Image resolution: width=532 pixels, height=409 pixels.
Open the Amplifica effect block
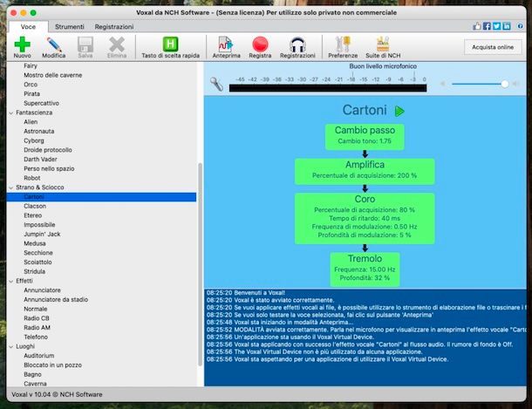(x=365, y=172)
